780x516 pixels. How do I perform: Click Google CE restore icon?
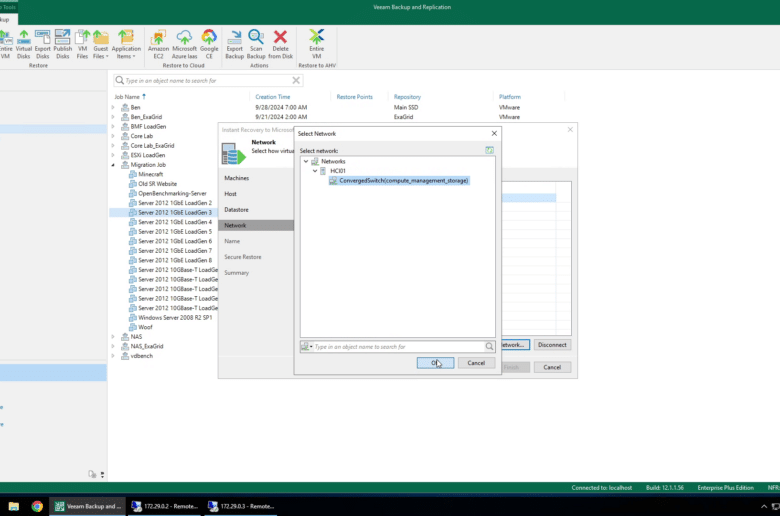click(x=209, y=44)
